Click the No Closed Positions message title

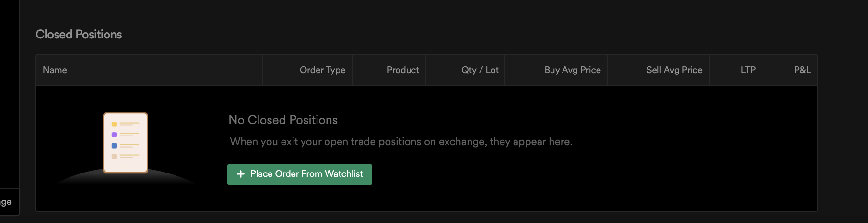coord(283,120)
